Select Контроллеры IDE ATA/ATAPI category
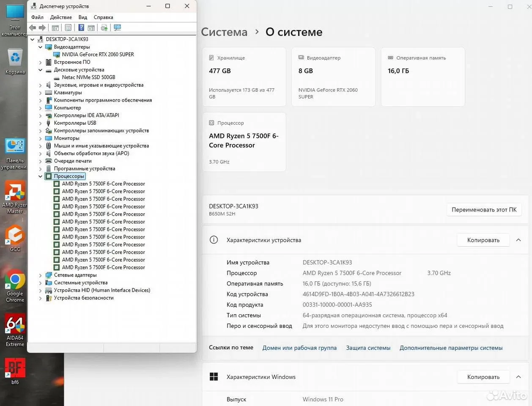The image size is (532, 406). coord(86,115)
